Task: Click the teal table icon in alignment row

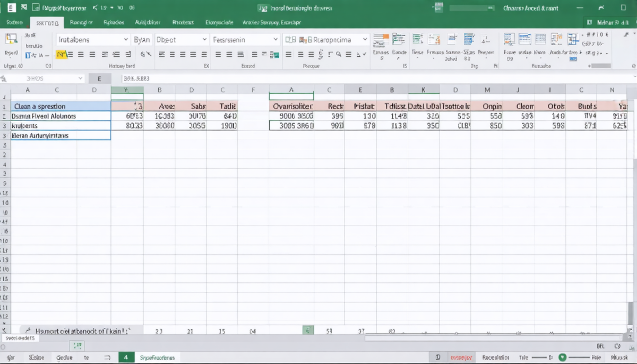Action: [274, 54]
